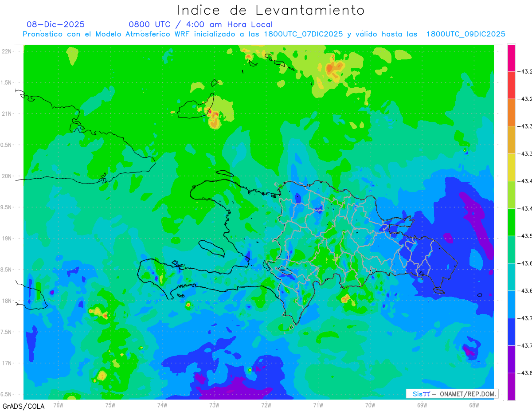
Task: Select the date '08-Dic-2025'
Action: [x=55, y=24]
